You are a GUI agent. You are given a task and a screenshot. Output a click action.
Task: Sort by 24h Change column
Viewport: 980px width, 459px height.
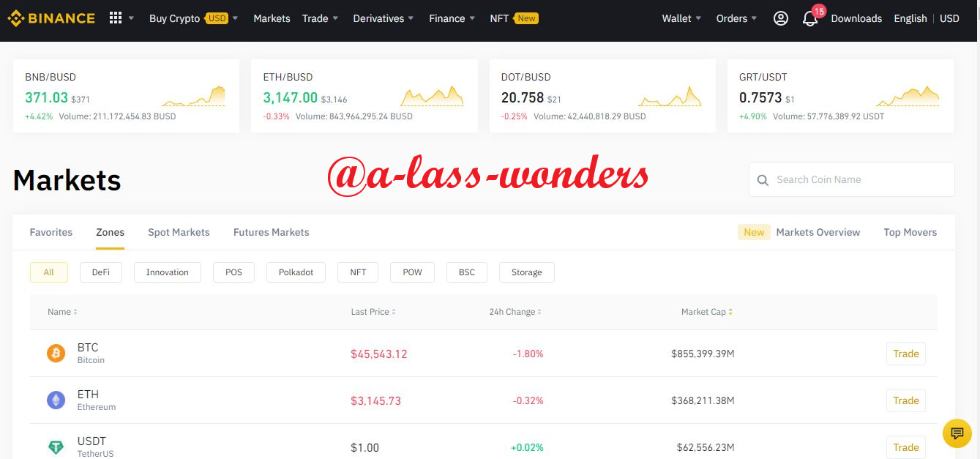tap(515, 312)
